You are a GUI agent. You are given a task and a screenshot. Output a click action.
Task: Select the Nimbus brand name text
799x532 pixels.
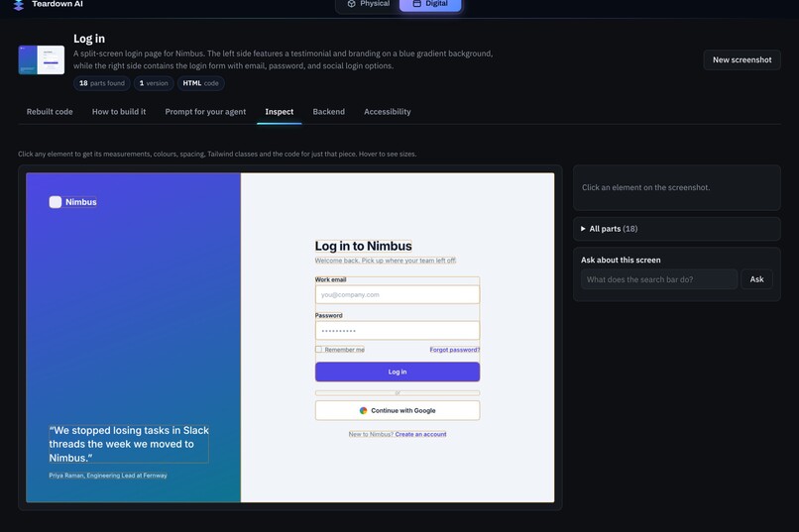click(x=81, y=202)
